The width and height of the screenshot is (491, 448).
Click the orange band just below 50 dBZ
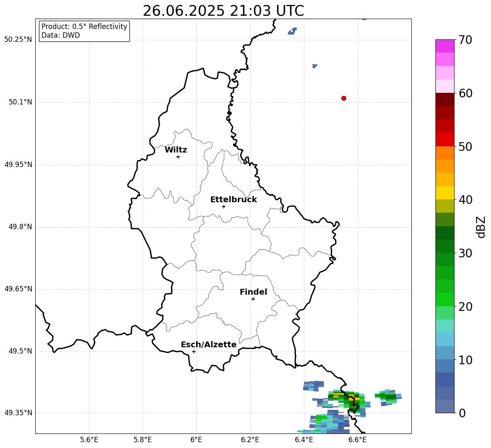tap(445, 153)
